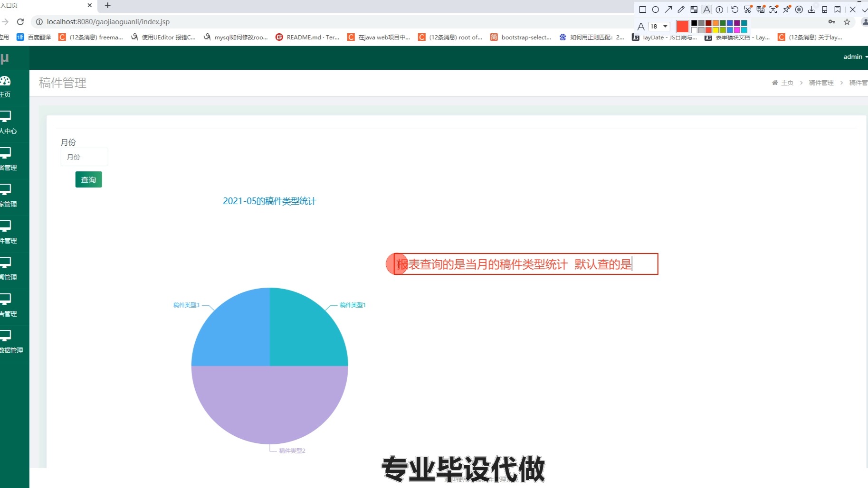868x488 pixels.
Task: Select the ellipse annotation tool
Action: click(656, 9)
